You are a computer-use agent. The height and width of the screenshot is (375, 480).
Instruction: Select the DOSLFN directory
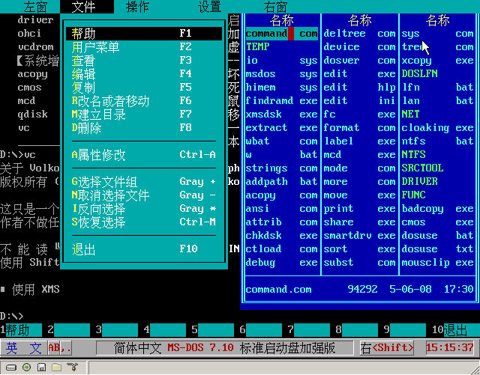click(x=438, y=74)
